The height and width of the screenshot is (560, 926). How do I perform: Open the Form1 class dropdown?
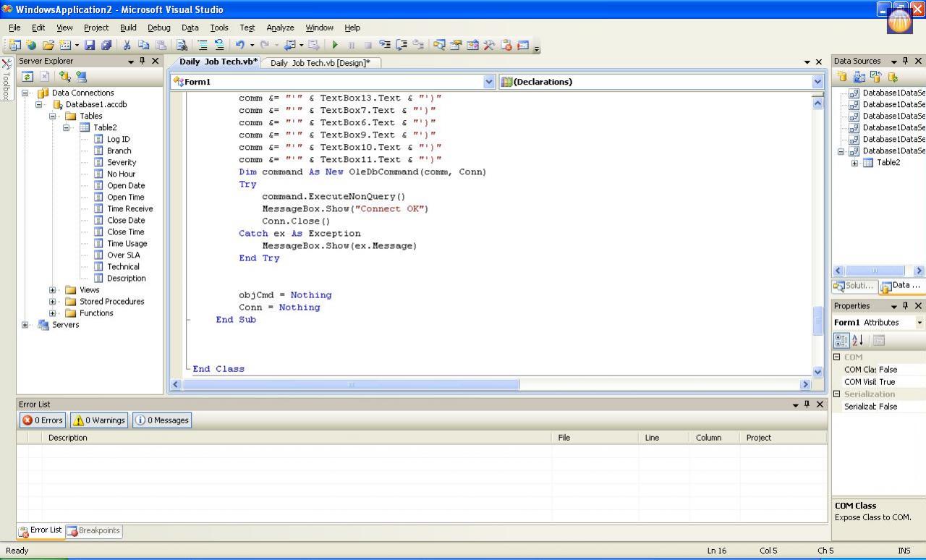488,82
